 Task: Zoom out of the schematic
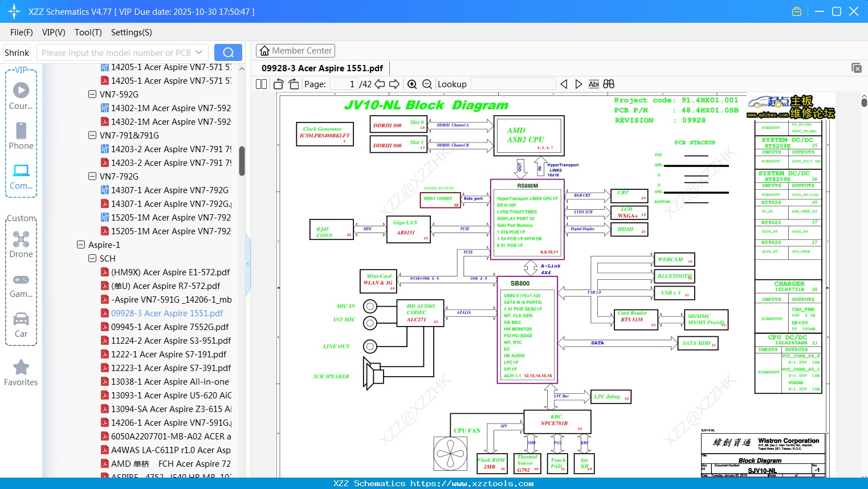427,84
